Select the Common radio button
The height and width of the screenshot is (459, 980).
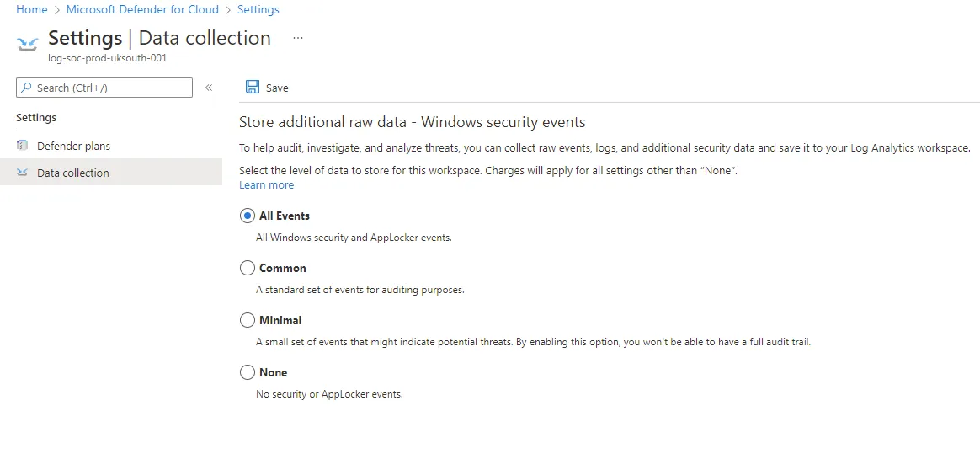pos(248,269)
